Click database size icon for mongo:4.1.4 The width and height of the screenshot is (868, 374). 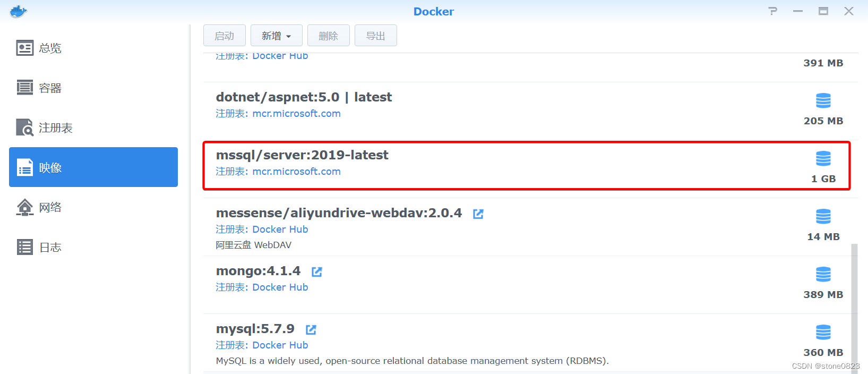click(x=823, y=274)
